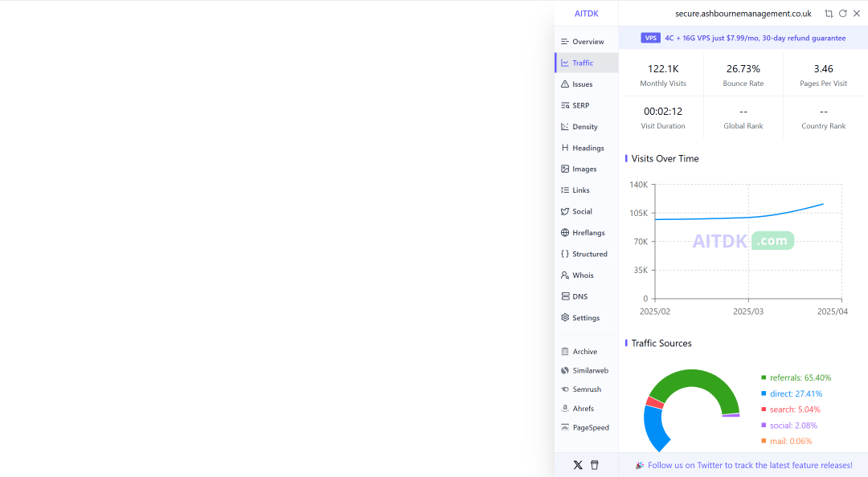Click the AITDK logo text
Screen dimensions: 868x477
point(586,14)
